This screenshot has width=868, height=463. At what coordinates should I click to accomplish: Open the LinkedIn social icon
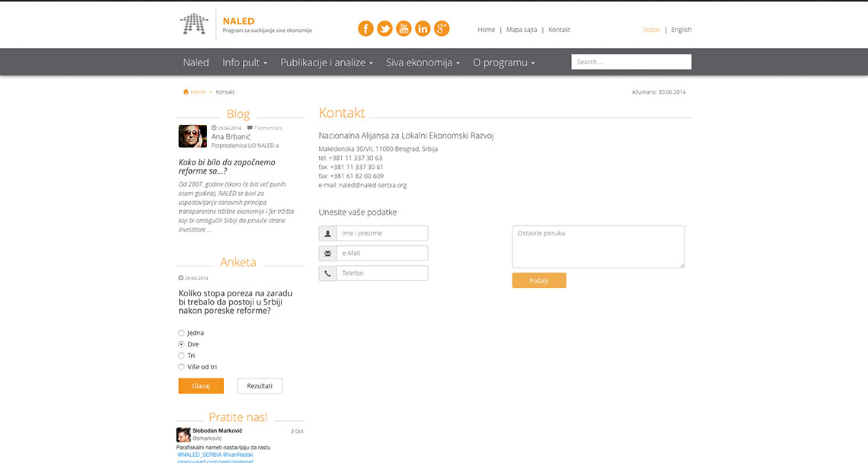[x=423, y=28]
